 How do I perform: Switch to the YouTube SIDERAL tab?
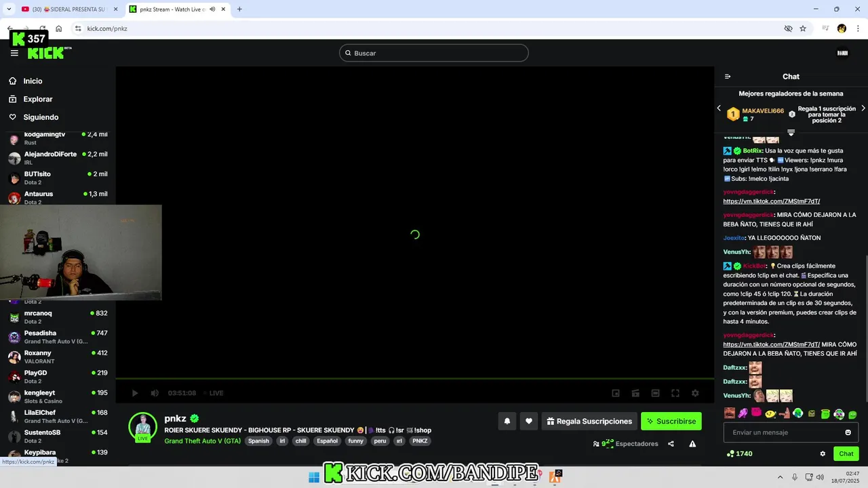click(x=68, y=9)
